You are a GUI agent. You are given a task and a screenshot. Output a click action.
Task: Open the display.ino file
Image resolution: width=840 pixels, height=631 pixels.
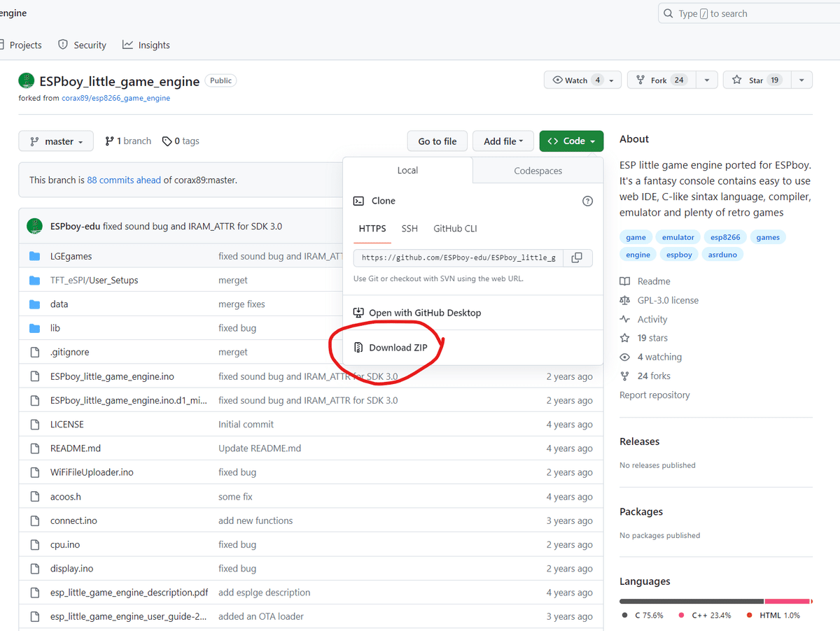(x=71, y=568)
